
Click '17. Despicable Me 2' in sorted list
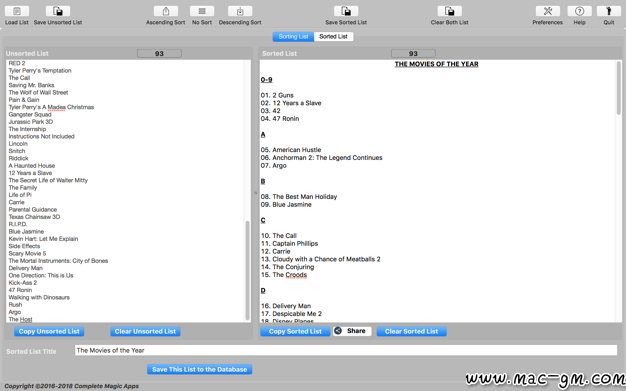coord(291,314)
